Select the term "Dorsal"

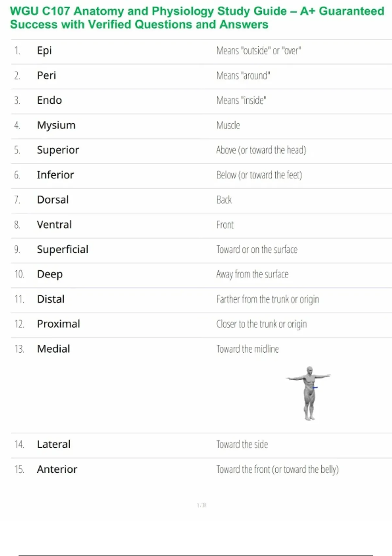(x=53, y=200)
